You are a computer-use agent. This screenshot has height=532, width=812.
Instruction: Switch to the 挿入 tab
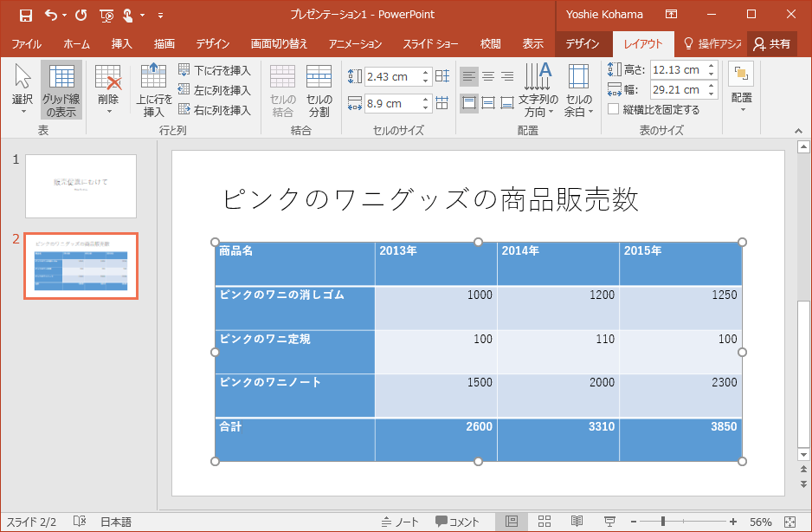(122, 44)
